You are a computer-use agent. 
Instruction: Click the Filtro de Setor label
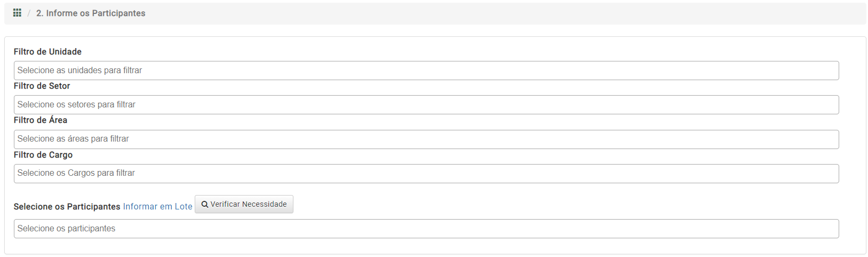[42, 86]
